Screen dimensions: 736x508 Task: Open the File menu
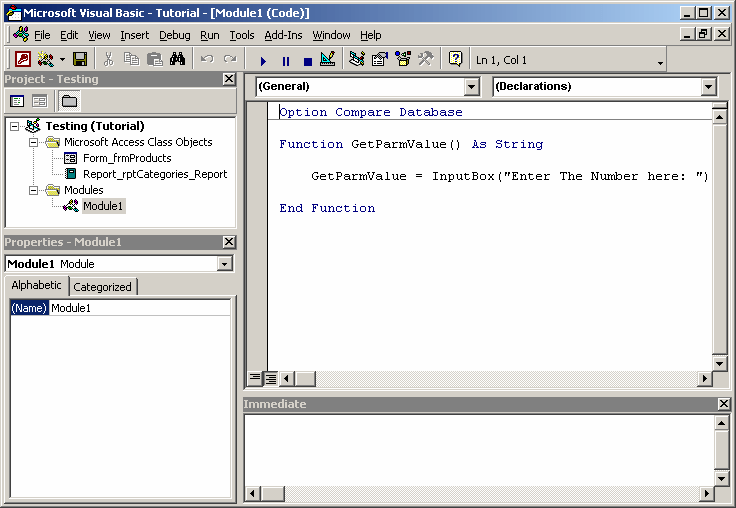click(42, 35)
